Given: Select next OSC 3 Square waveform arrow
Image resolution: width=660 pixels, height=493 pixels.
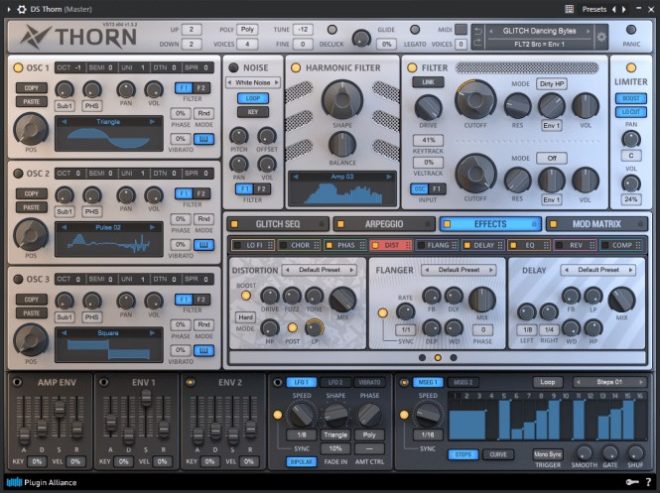Looking at the screenshot, I should (152, 333).
